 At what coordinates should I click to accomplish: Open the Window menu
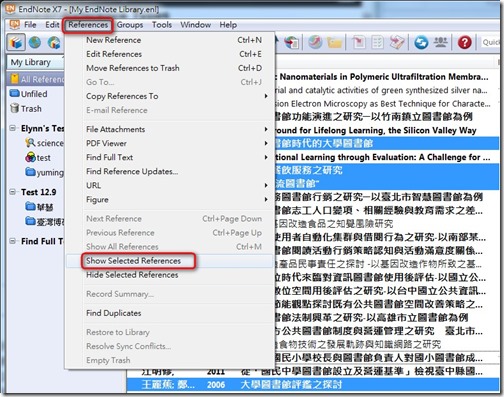196,25
